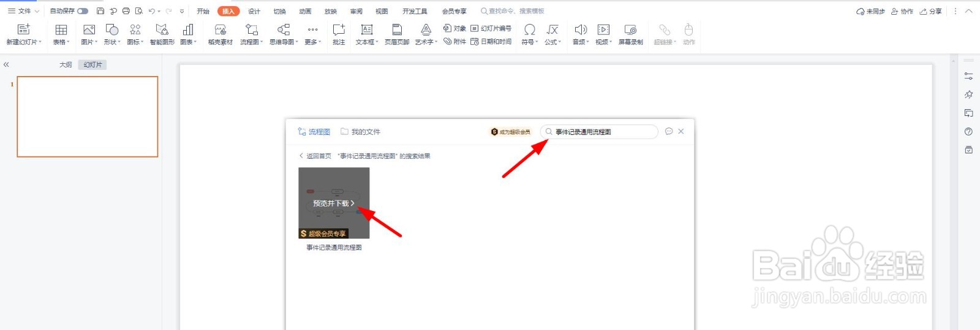This screenshot has width=980, height=330.
Task: Click the 协作 collaborate button
Action: tap(902, 11)
